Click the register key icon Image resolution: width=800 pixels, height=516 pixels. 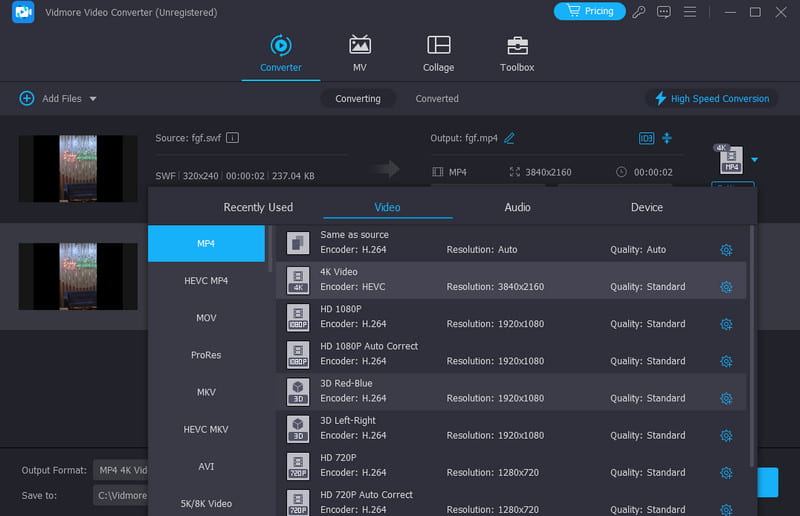[639, 12]
